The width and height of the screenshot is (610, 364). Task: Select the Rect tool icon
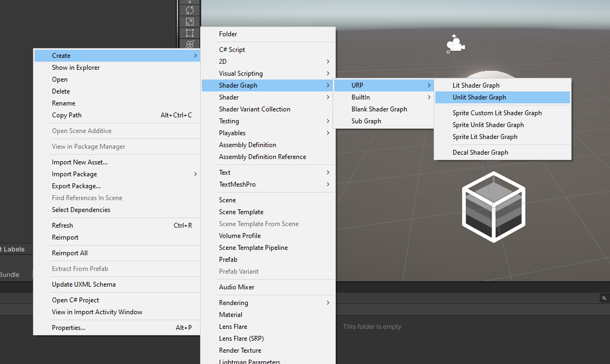189,32
